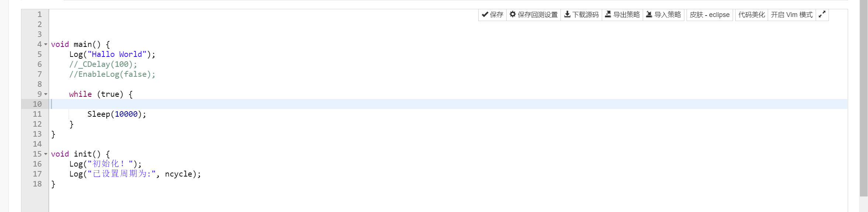
Task: Expand the editor to fullscreen with arrows icon
Action: pyautogui.click(x=822, y=15)
